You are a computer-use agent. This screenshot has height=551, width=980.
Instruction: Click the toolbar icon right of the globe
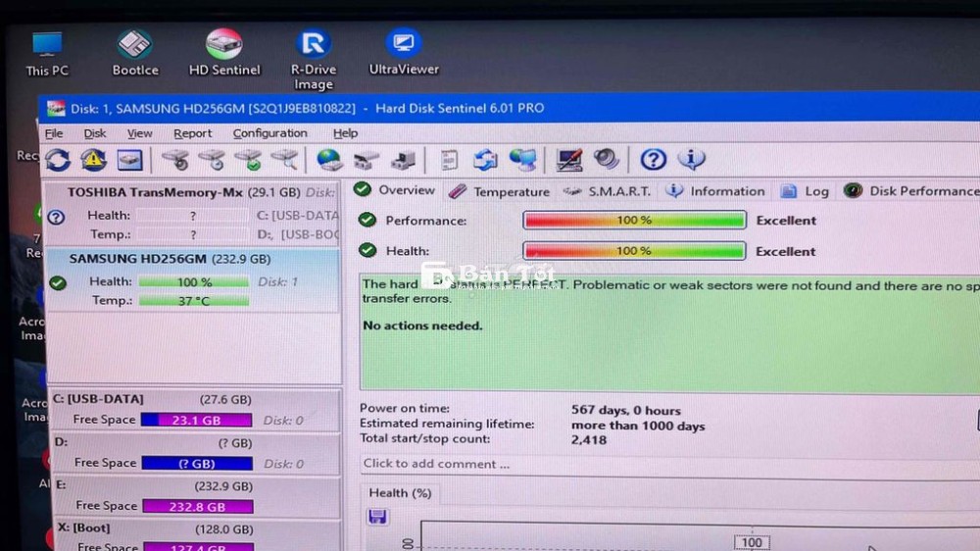coord(367,161)
